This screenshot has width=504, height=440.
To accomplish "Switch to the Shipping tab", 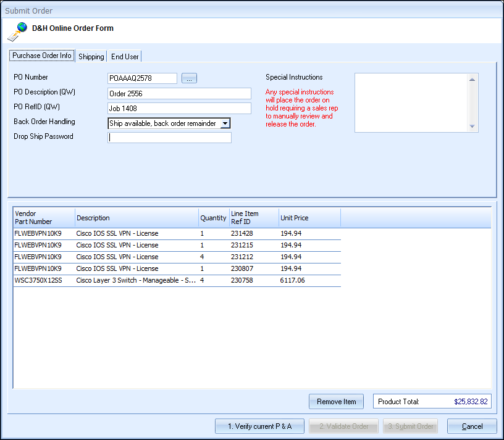I will [91, 57].
